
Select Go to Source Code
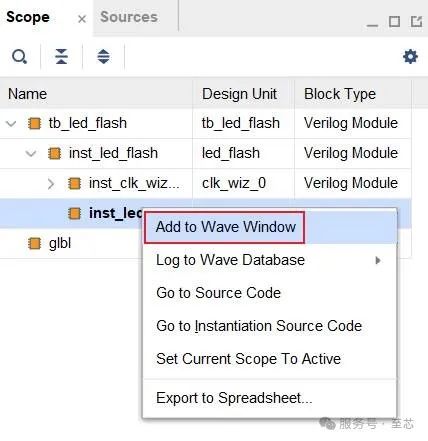(218, 293)
